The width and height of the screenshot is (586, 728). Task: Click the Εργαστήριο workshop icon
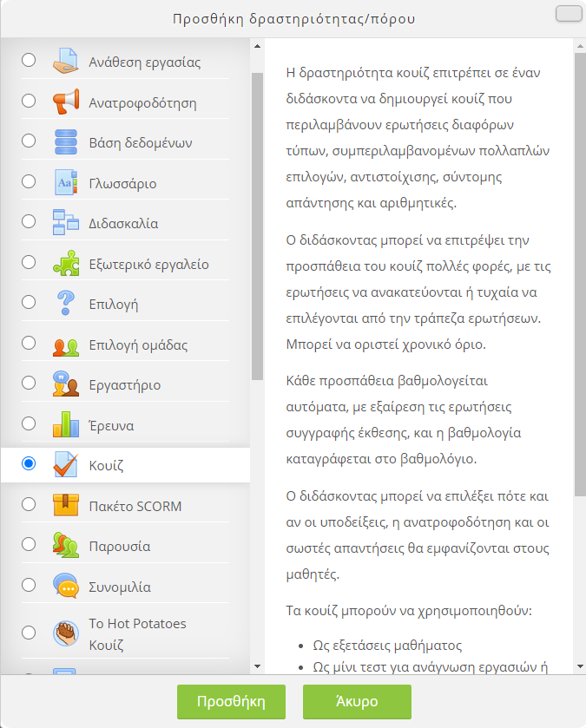click(x=65, y=384)
